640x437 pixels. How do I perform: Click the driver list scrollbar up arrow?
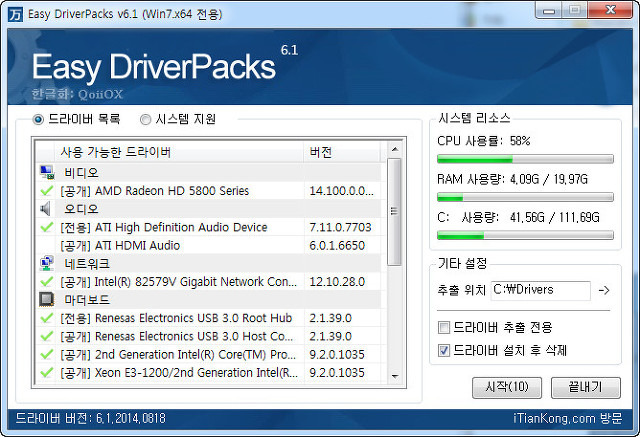click(394, 149)
